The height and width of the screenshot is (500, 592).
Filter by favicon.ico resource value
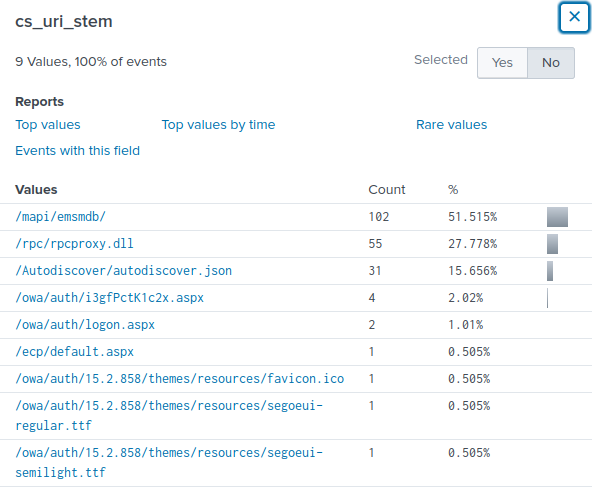(180, 379)
